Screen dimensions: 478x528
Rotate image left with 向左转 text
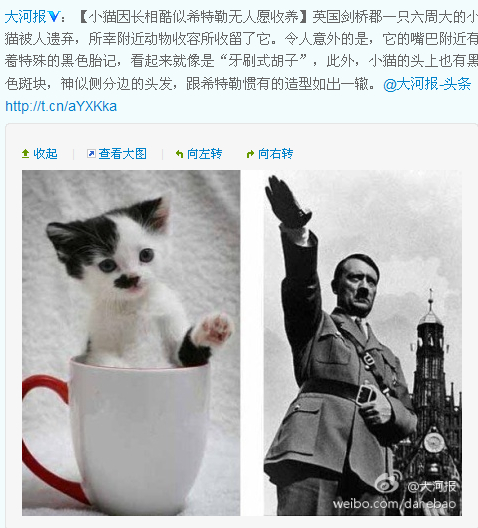click(x=204, y=154)
